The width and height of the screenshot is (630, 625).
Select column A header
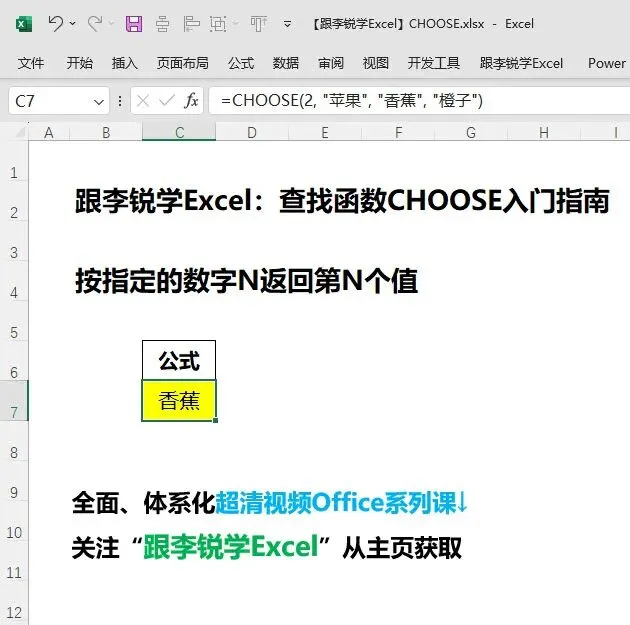(x=49, y=133)
